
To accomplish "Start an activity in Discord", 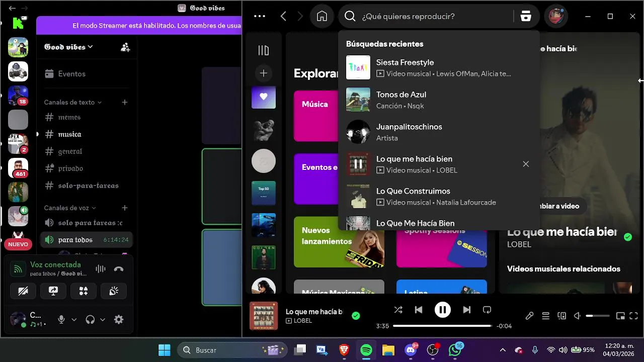I will click(x=84, y=291).
